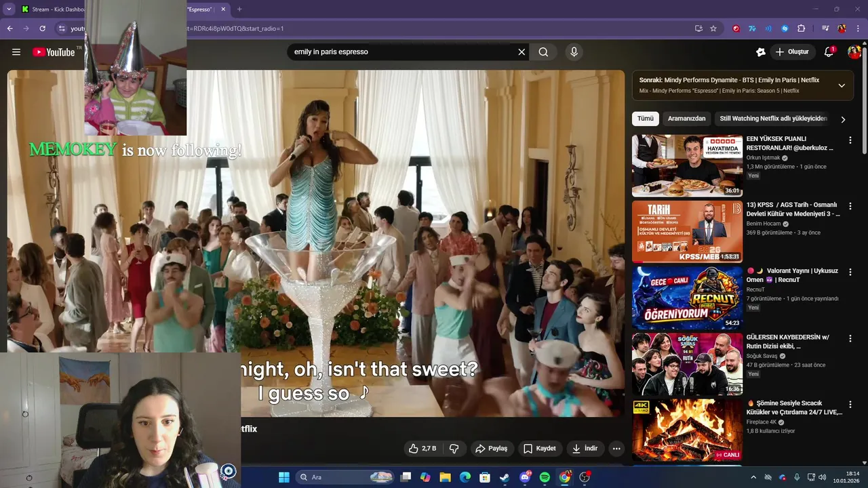This screenshot has height=488, width=868.
Task: Select the Tümü filter chip
Action: pyautogui.click(x=646, y=119)
